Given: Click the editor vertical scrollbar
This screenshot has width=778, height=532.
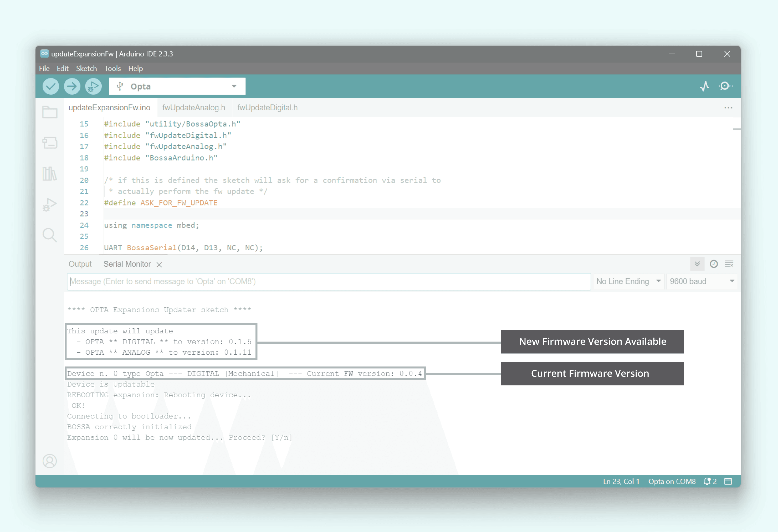Looking at the screenshot, I should coord(736,186).
